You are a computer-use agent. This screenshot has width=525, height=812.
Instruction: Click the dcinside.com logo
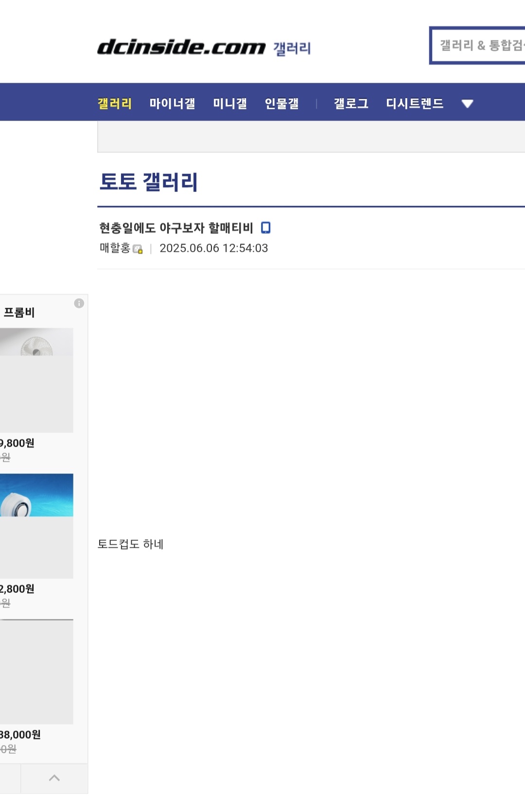click(181, 47)
